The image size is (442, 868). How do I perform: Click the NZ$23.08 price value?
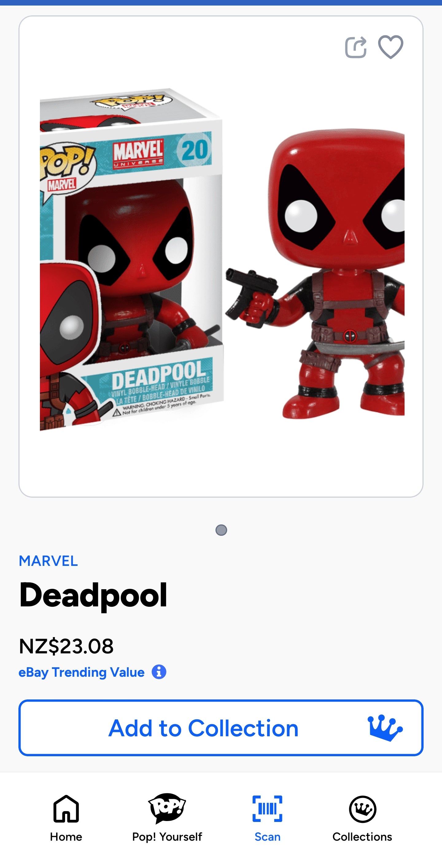(66, 646)
